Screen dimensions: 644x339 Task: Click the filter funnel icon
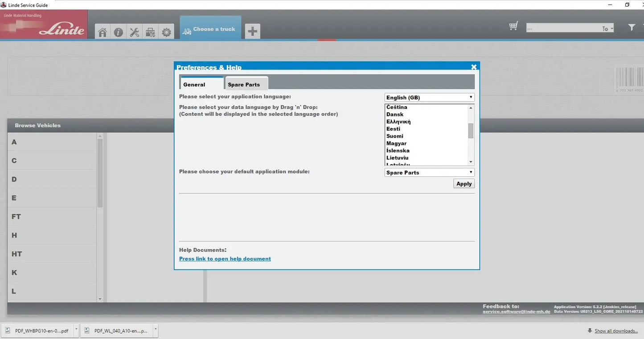(632, 28)
